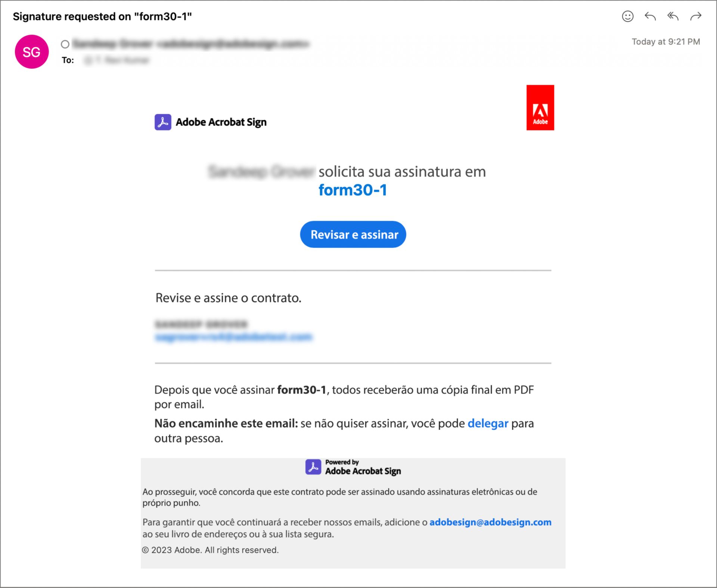The height and width of the screenshot is (588, 717).
Task: Open the emoji reaction smiley icon
Action: click(x=628, y=16)
